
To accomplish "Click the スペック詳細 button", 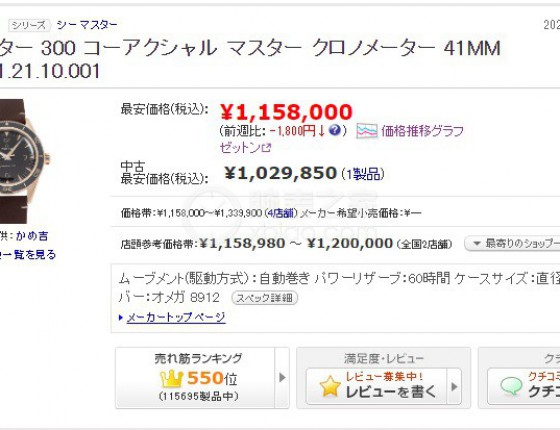I will (265, 298).
